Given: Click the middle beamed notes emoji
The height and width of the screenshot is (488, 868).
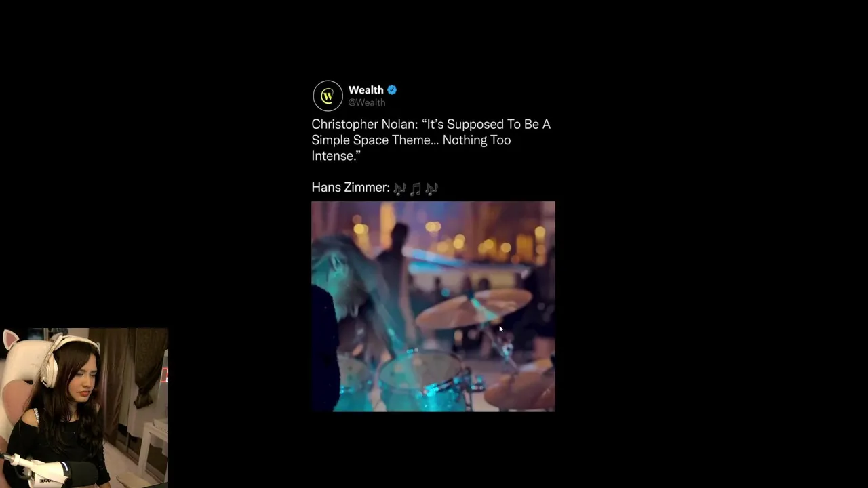Looking at the screenshot, I should click(x=415, y=188).
